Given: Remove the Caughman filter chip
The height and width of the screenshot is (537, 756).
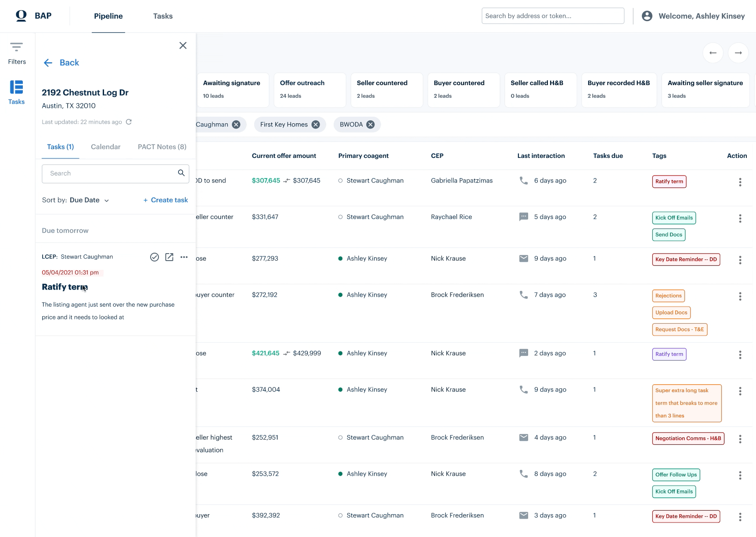Looking at the screenshot, I should point(236,125).
